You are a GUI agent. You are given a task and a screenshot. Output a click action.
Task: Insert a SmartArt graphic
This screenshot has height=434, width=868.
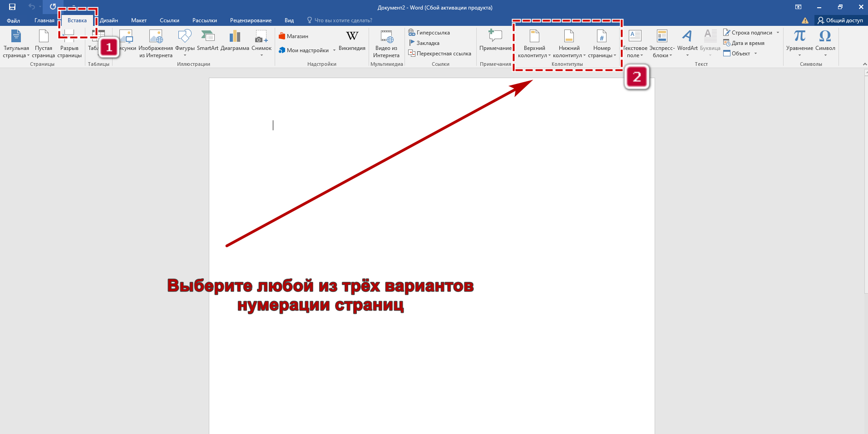207,41
